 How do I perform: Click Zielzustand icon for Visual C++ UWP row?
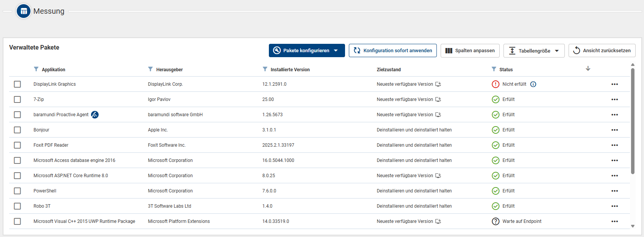[x=438, y=221]
